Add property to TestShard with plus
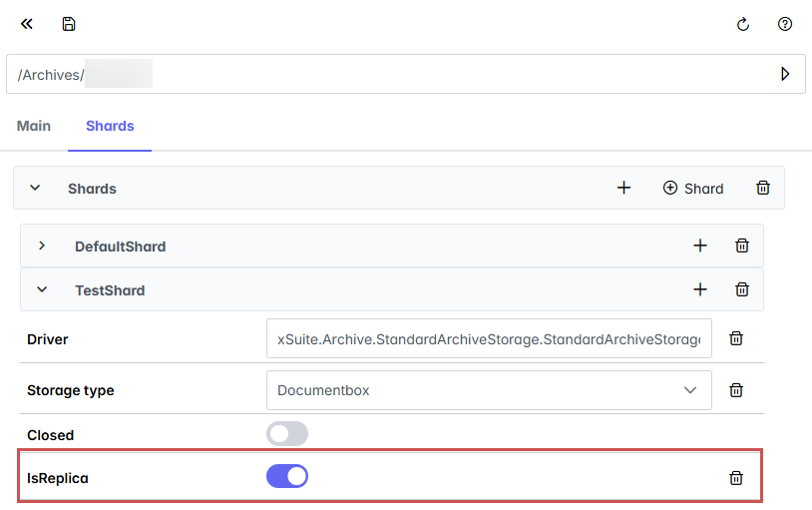Viewport: 812px width, 510px height. click(700, 289)
